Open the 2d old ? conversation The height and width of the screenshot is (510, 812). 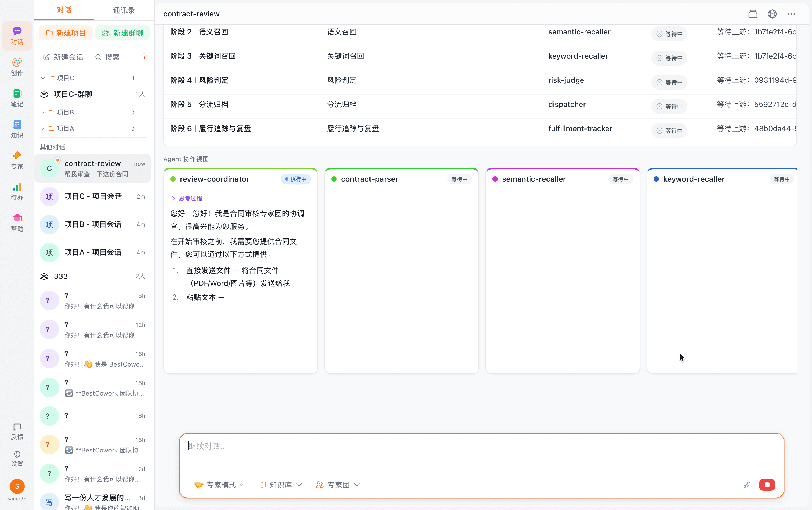click(x=93, y=474)
